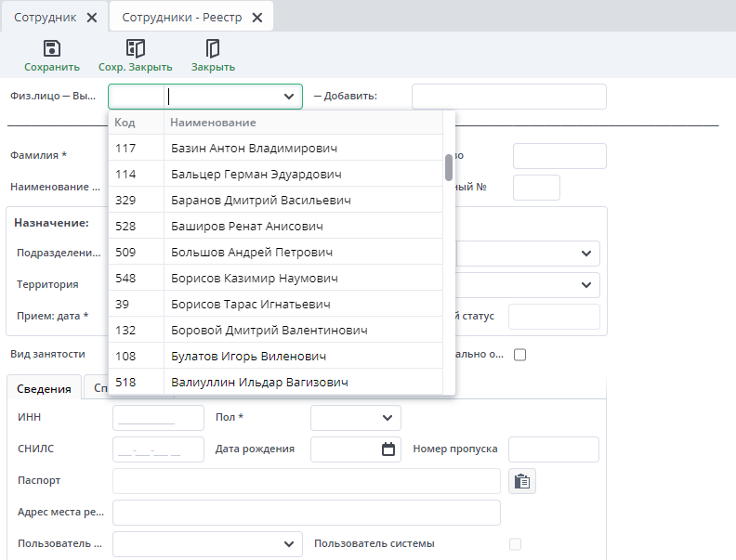
Task: Click the dropdown list scrollbar thumb
Action: [x=449, y=167]
